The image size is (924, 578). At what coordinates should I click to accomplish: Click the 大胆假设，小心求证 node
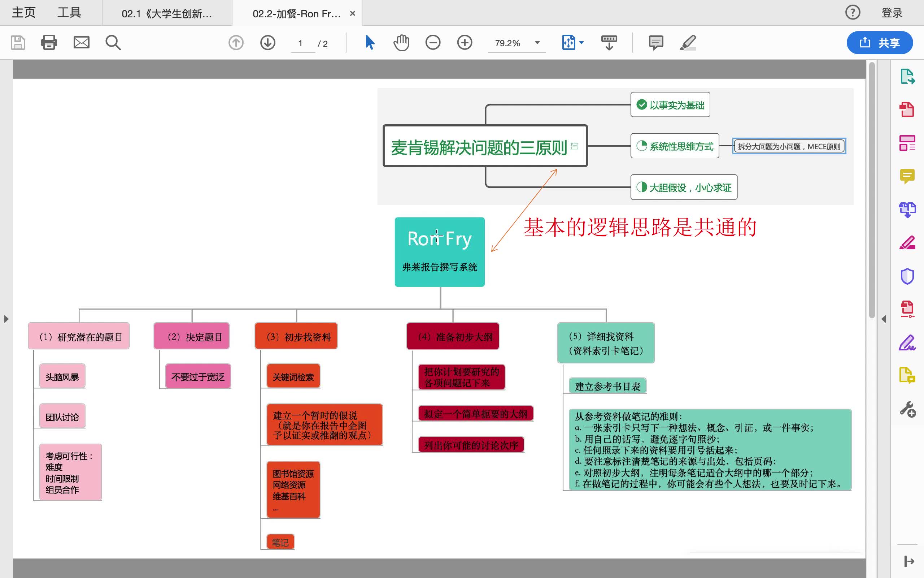pos(684,187)
